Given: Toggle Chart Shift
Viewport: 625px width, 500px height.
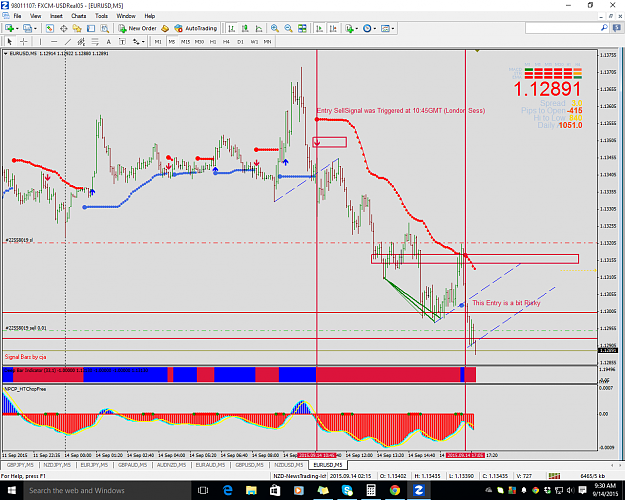Looking at the screenshot, I should [333, 28].
